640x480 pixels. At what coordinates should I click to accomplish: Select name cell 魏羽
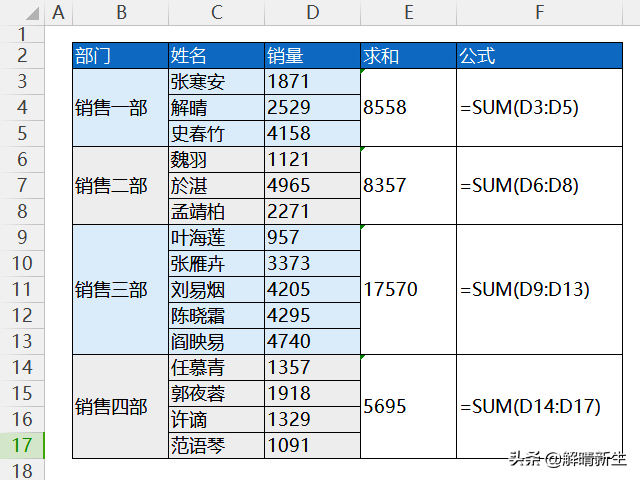coord(217,160)
